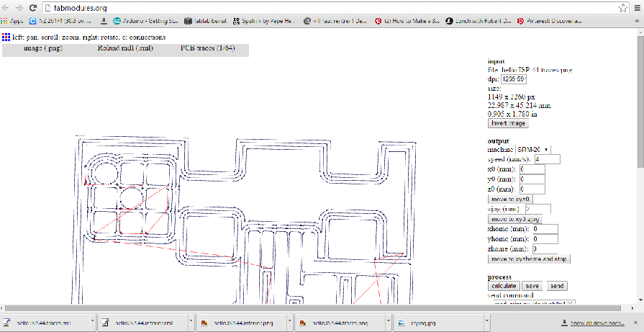Screen dimensions: 644x332
Task: Open the Lunch with Robert bookmark
Action: 479,21
